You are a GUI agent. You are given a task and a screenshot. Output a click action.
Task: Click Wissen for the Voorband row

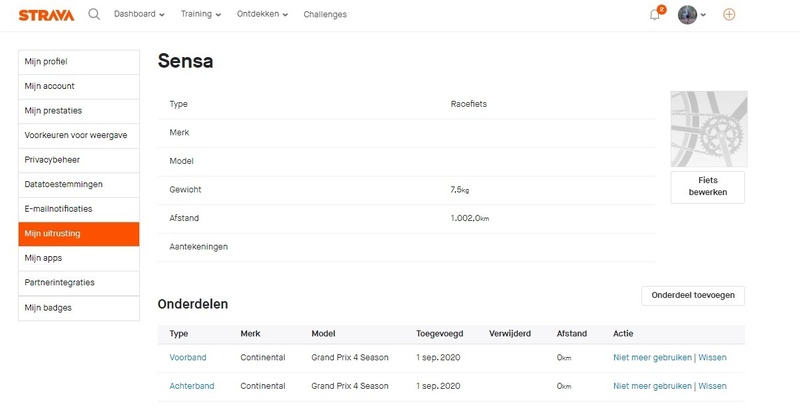(x=713, y=358)
